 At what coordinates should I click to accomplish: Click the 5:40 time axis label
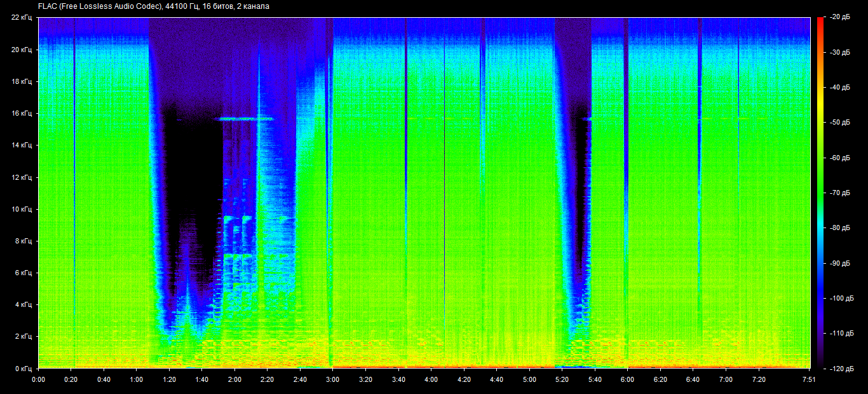tap(595, 379)
